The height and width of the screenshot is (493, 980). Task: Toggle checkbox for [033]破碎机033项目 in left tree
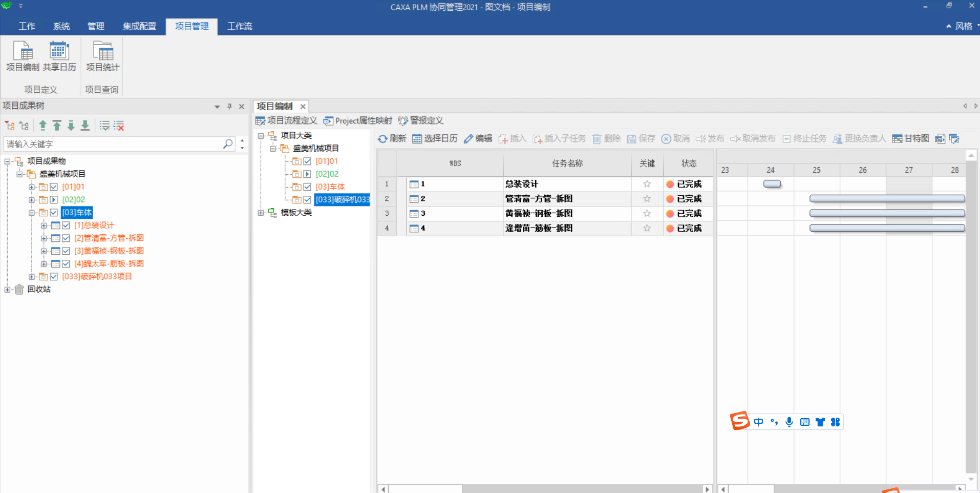click(54, 277)
